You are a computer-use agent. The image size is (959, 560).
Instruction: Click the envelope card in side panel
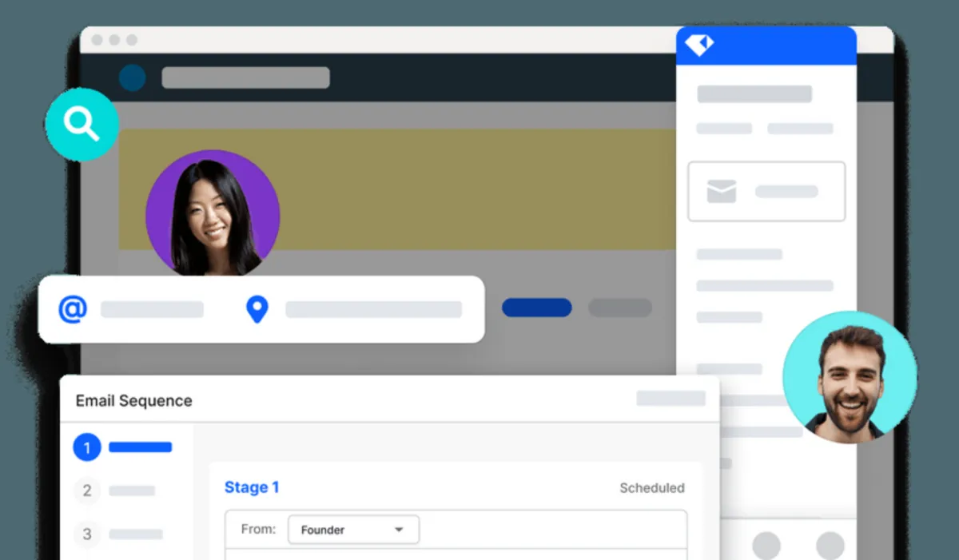point(766,192)
